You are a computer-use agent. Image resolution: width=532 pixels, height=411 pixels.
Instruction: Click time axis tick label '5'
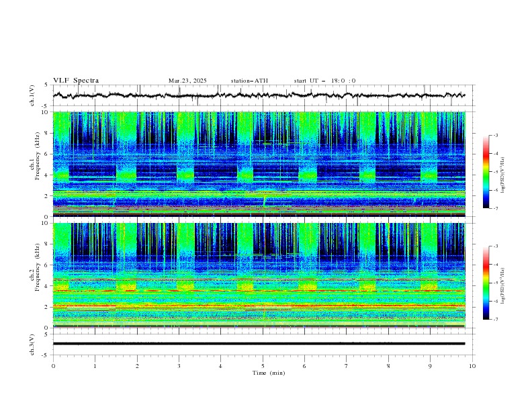(x=263, y=366)
